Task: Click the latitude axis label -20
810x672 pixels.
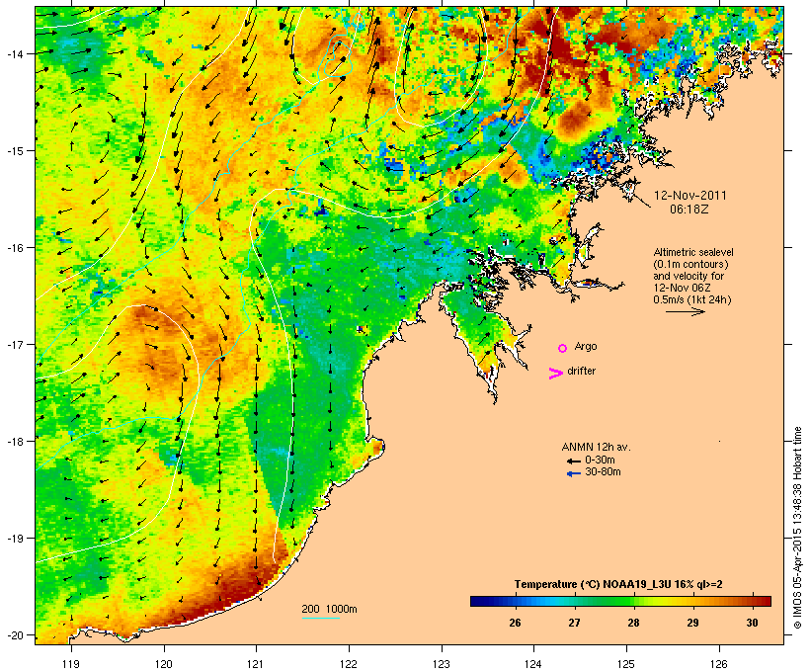Action: point(14,634)
